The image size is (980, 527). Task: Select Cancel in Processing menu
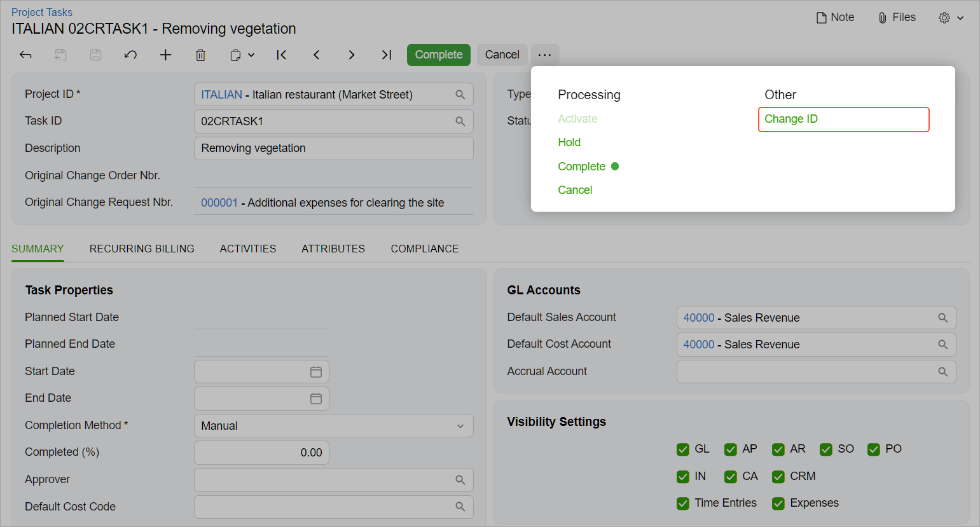click(x=575, y=190)
